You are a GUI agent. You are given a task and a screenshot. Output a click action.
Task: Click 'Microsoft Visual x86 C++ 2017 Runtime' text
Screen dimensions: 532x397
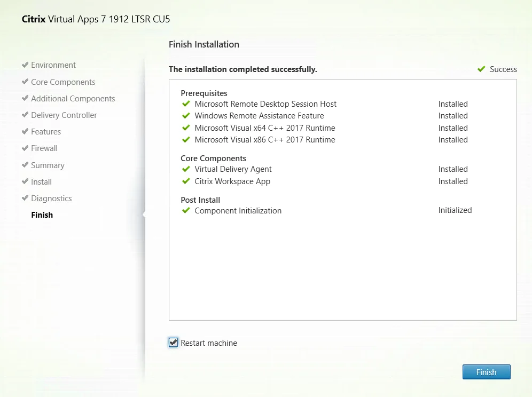coord(264,140)
